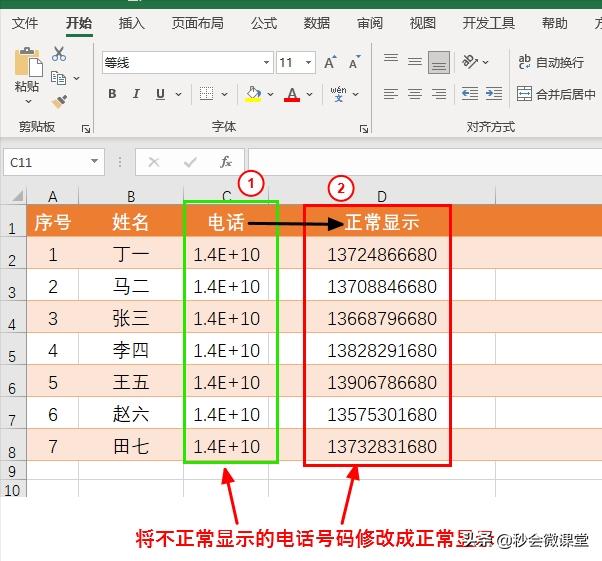Select column A header
This screenshot has height=561, width=602.
point(53,197)
